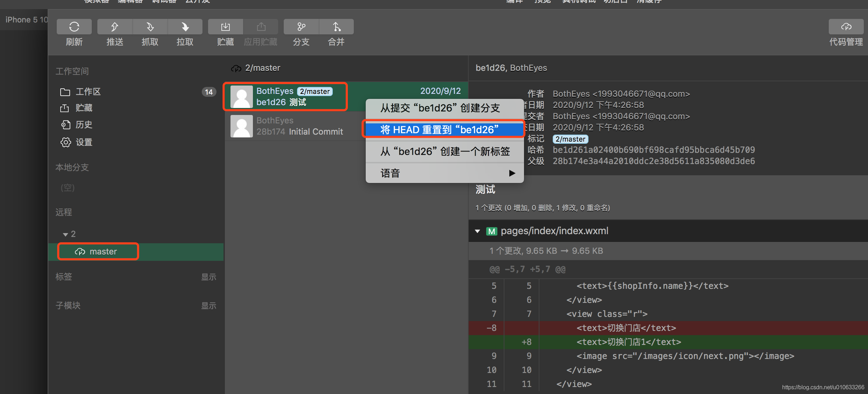
Task: Expand the 语音 submenu arrow
Action: pyautogui.click(x=512, y=173)
